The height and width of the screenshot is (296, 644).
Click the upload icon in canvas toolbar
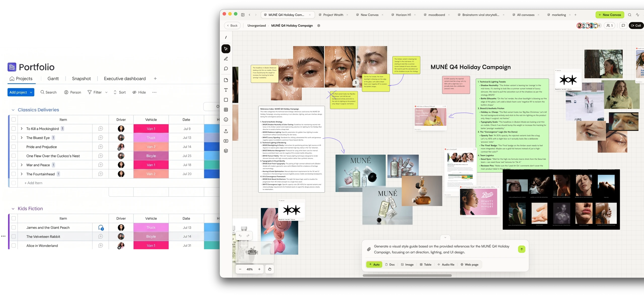(226, 131)
